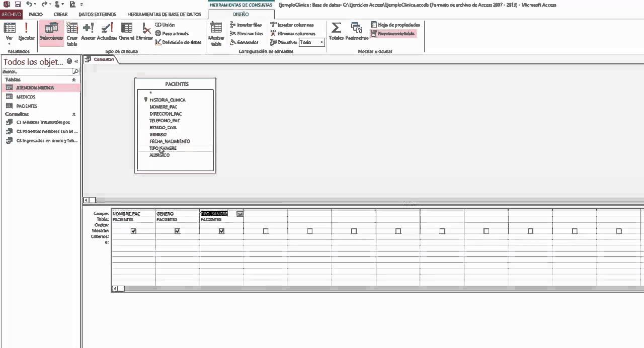Screen dimensions: 644x348
Task: Uncheck Mostrar for TIPO_SANGRE column
Action: [221, 231]
